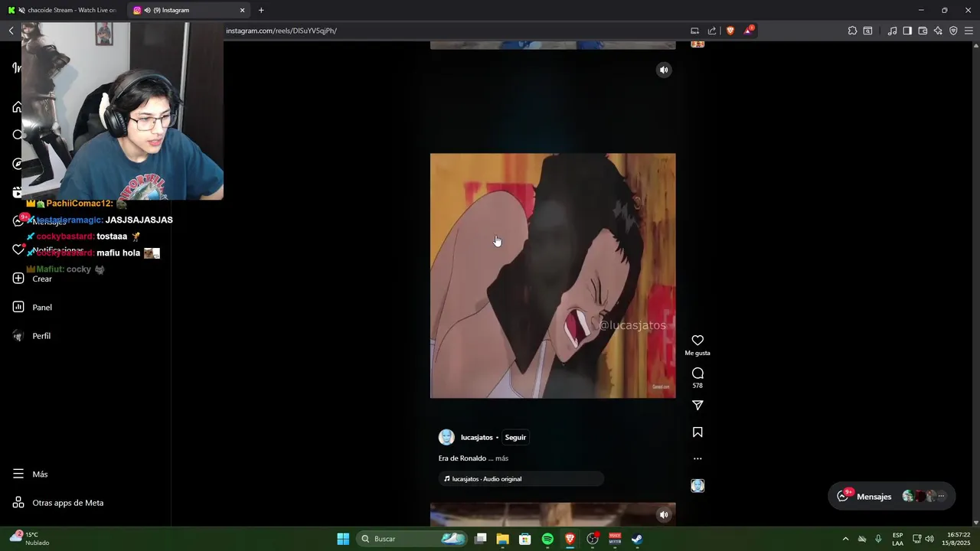Open Steam from the taskbar
This screenshot has width=980, height=551.
(x=637, y=539)
